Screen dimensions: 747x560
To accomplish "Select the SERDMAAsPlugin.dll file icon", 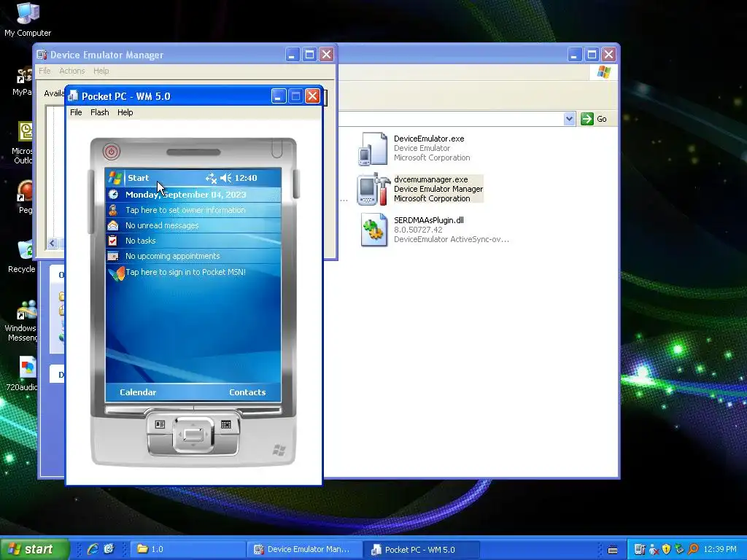I will click(x=374, y=230).
